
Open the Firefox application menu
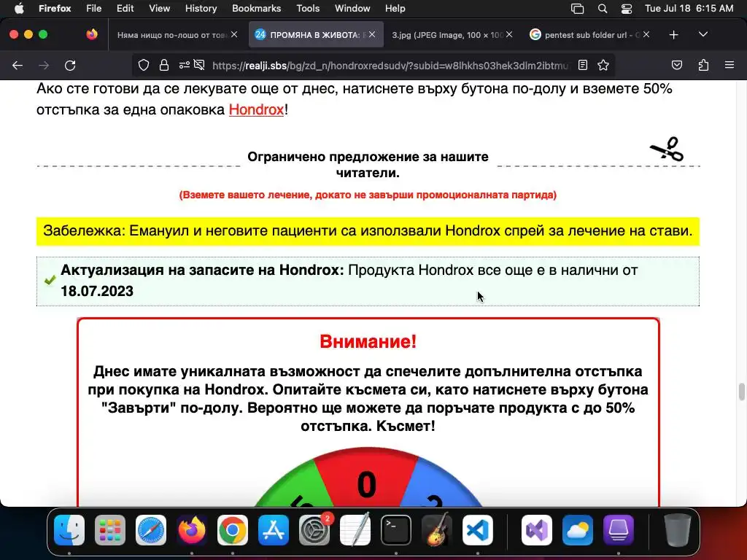(55, 9)
